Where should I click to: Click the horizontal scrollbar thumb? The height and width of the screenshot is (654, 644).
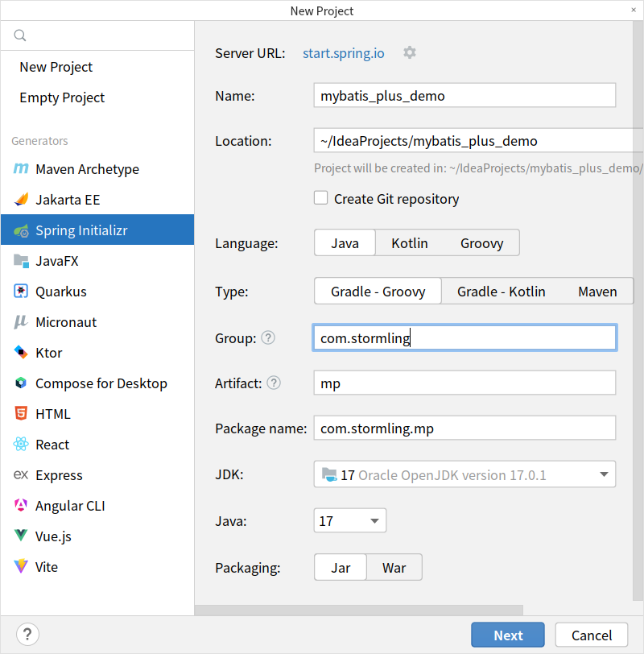pyautogui.click(x=358, y=610)
